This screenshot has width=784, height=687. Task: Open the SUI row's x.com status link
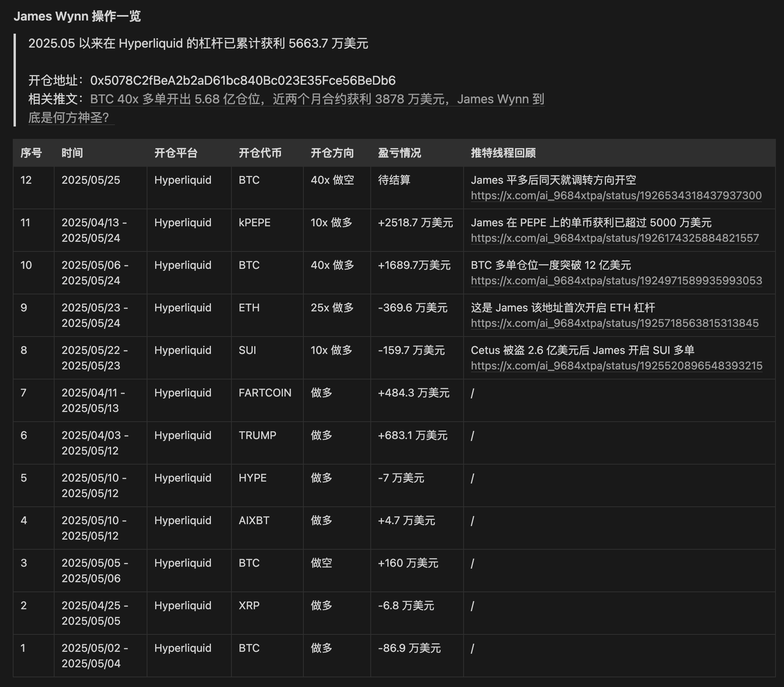pos(616,366)
